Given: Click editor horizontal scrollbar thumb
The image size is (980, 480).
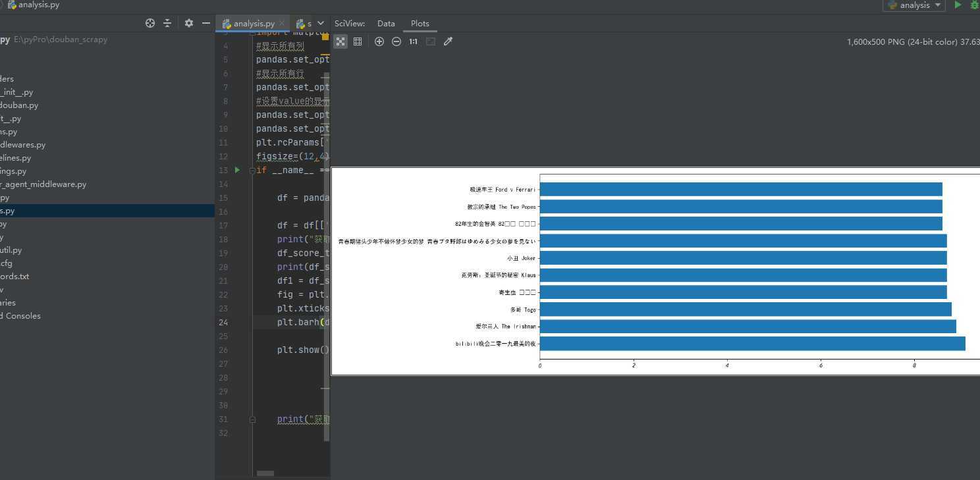Looking at the screenshot, I should click(265, 473).
